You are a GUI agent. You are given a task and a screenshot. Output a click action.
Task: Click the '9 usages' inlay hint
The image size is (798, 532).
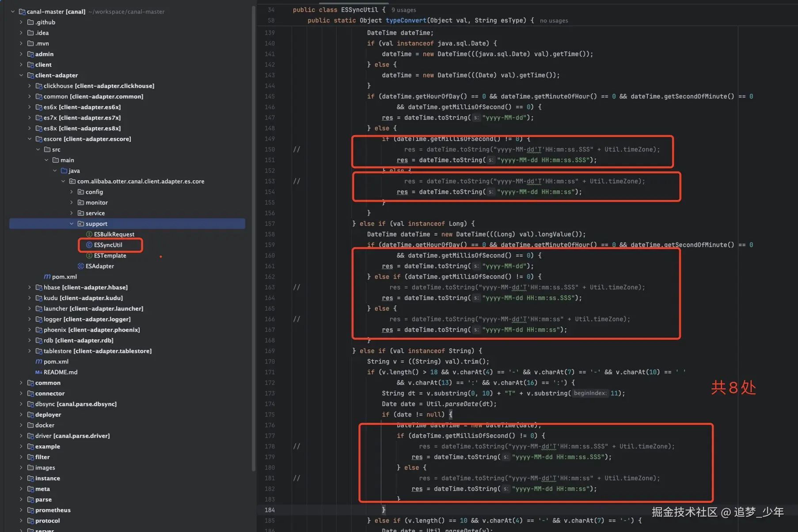point(403,10)
